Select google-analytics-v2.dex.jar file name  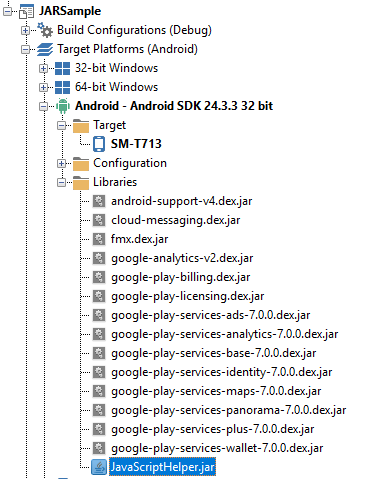[x=182, y=258]
